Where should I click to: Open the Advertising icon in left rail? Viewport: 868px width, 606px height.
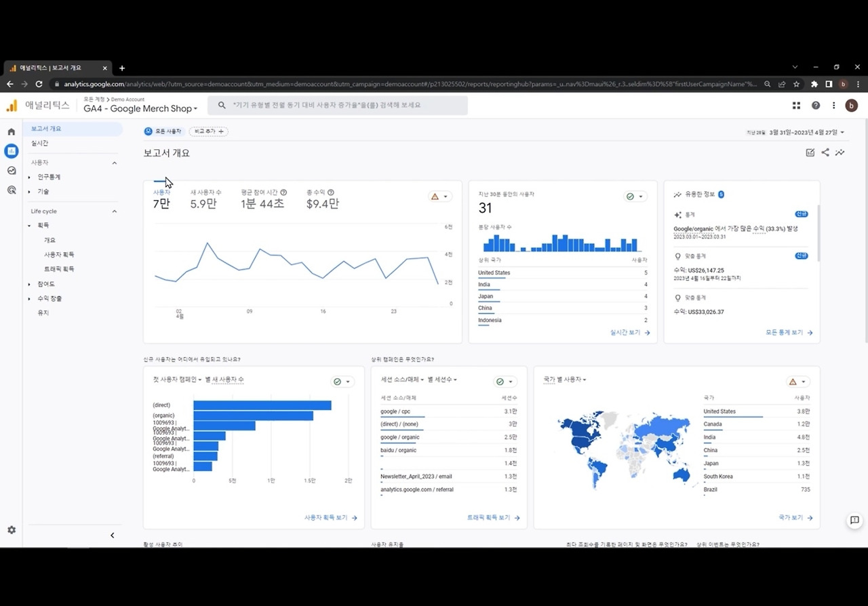[x=12, y=190]
